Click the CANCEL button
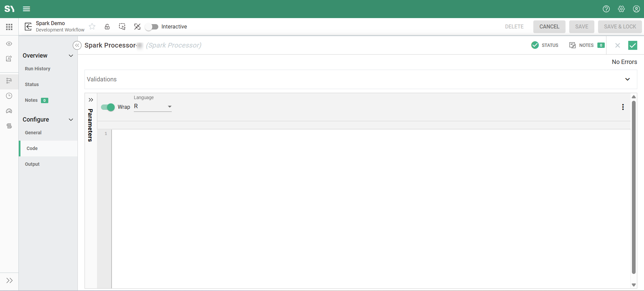This screenshot has height=291, width=644. click(549, 27)
